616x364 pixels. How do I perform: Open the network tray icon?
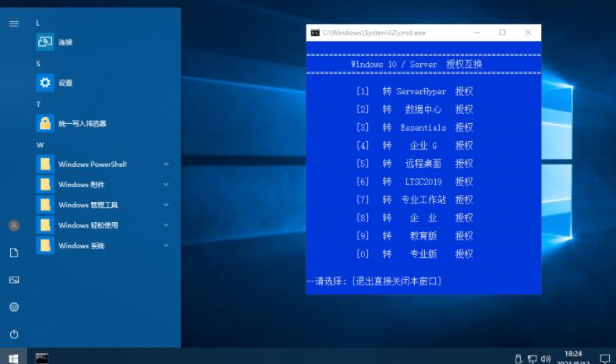533,359
